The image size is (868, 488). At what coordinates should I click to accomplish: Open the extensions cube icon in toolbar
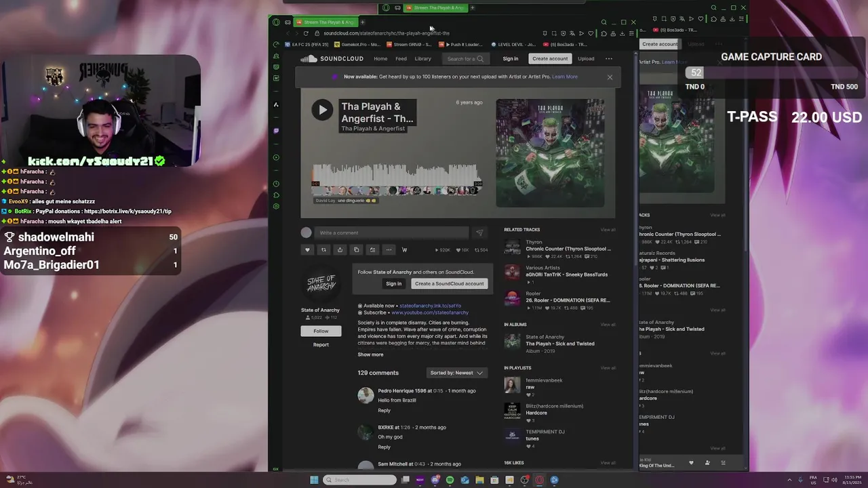coord(604,33)
